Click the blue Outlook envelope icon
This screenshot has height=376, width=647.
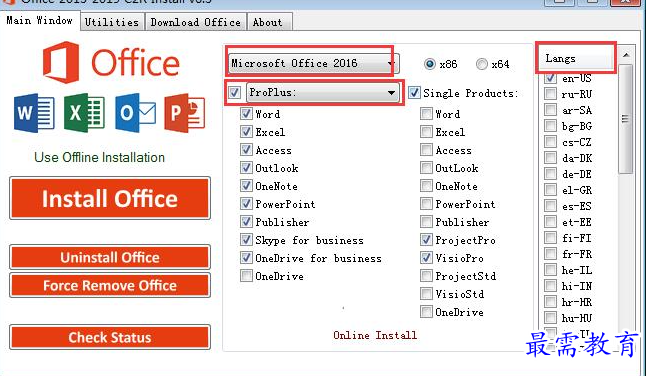(135, 113)
